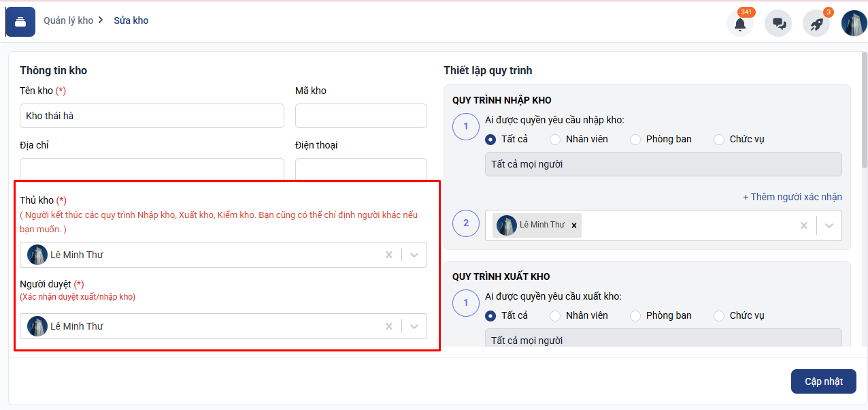868x410 pixels.
Task: Click the Cập nhật button
Action: point(823,381)
